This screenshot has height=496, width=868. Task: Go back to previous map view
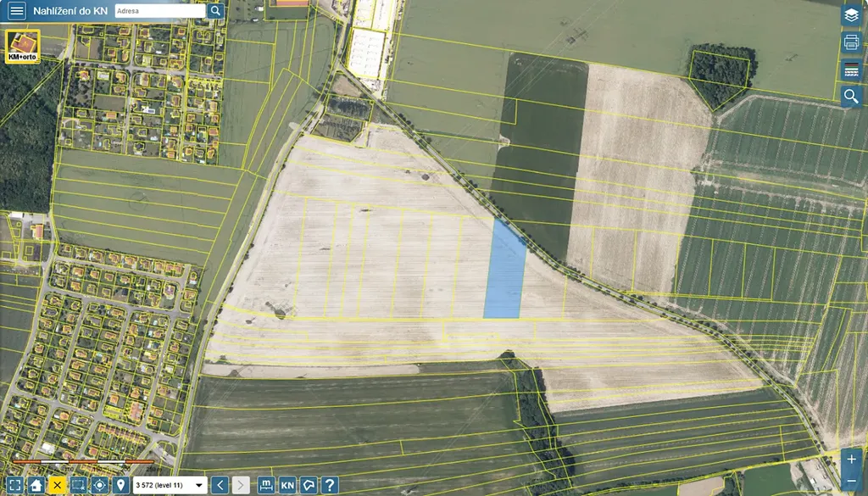220,486
